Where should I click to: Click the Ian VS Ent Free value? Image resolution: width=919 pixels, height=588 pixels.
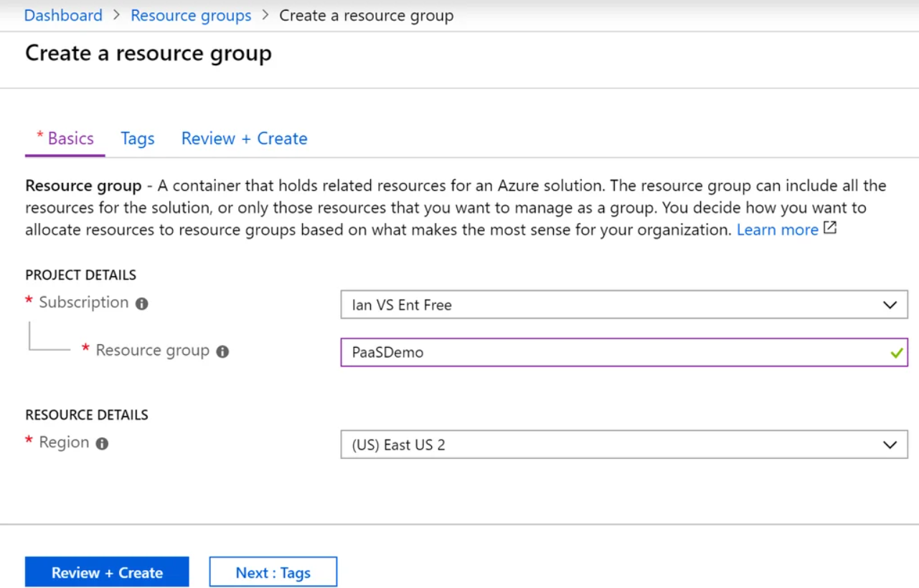coord(402,305)
